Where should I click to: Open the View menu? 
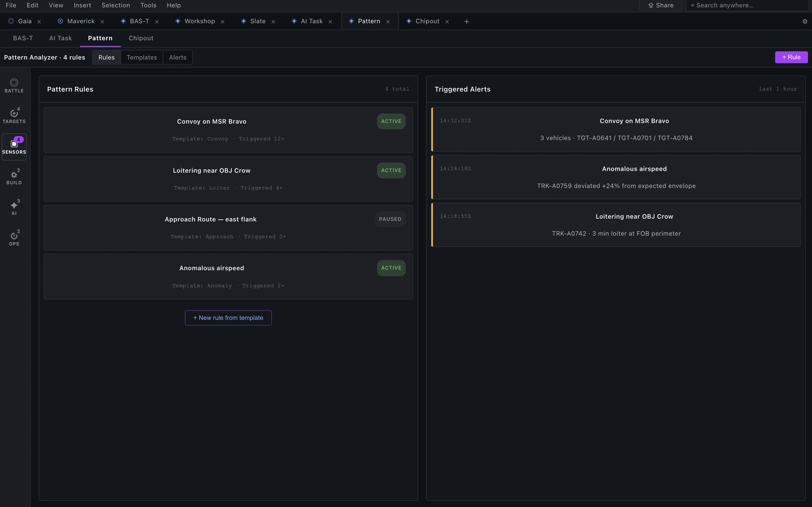coord(56,6)
